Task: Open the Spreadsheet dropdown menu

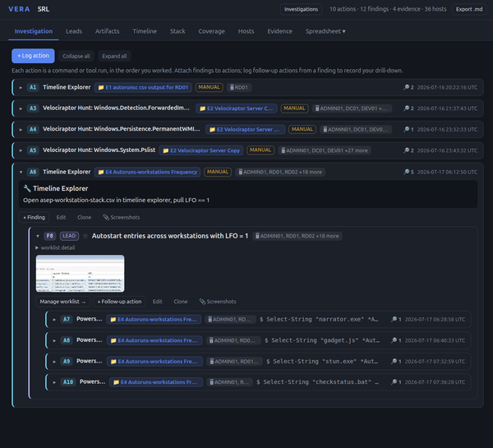Action: point(325,31)
